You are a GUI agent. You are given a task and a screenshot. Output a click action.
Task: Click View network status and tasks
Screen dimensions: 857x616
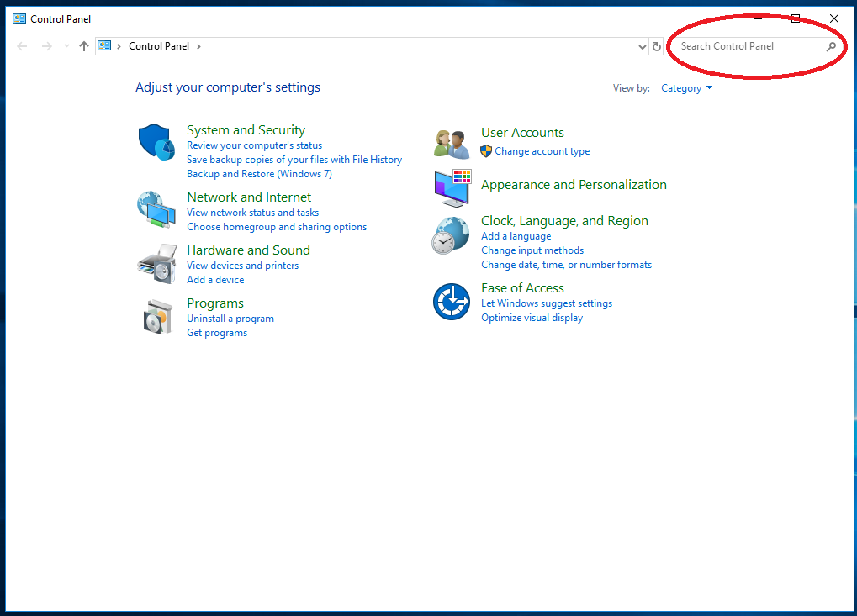pos(252,213)
